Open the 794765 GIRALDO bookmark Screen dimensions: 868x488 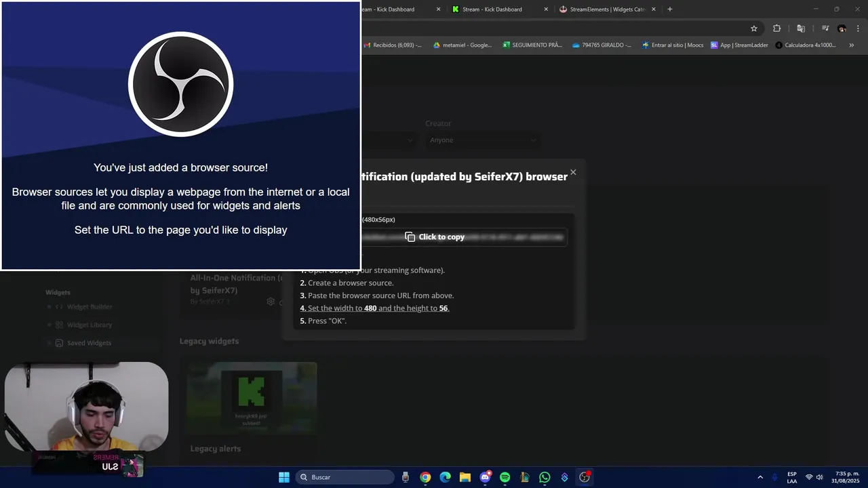601,45
